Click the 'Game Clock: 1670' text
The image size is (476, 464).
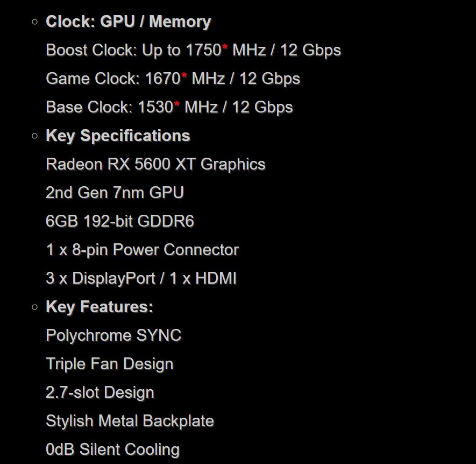tap(113, 79)
